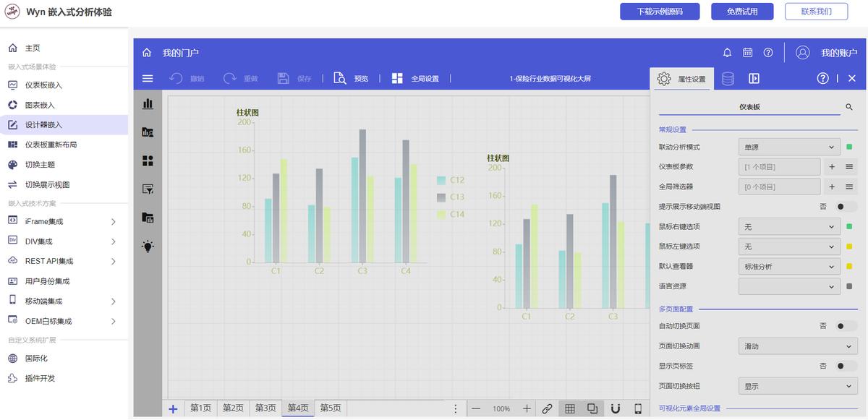Open the filter tool icon in designer sidebar
Image resolution: width=868 pixels, height=420 pixels.
147,188
